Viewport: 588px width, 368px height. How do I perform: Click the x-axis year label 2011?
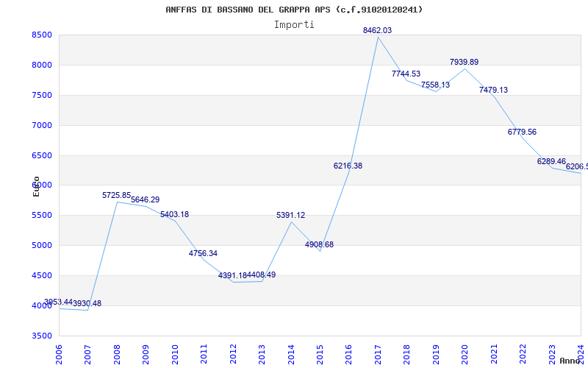coord(204,354)
